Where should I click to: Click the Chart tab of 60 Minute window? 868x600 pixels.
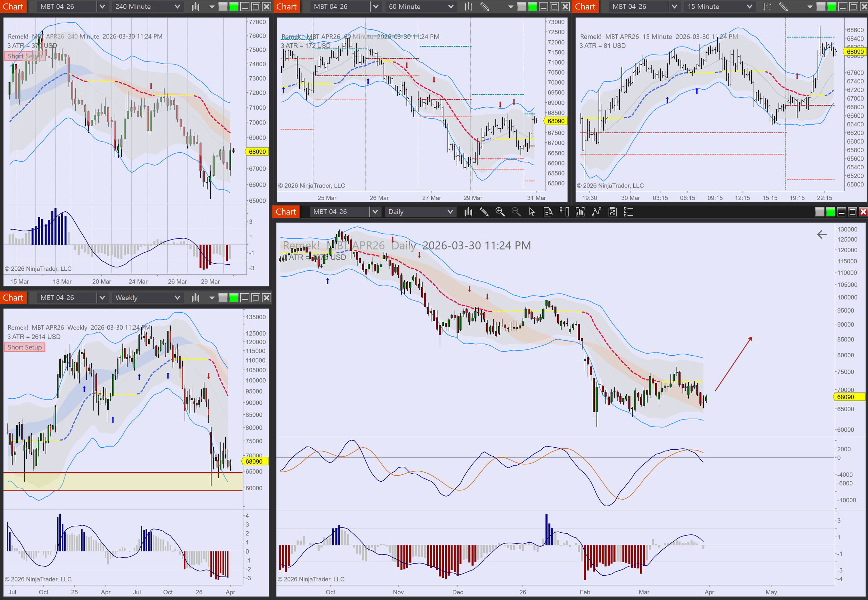pos(286,6)
